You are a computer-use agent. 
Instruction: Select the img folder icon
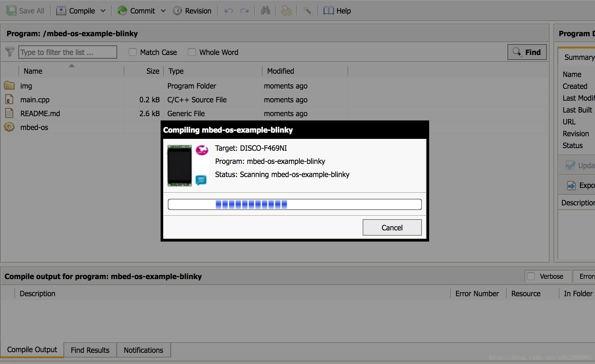[x=9, y=86]
